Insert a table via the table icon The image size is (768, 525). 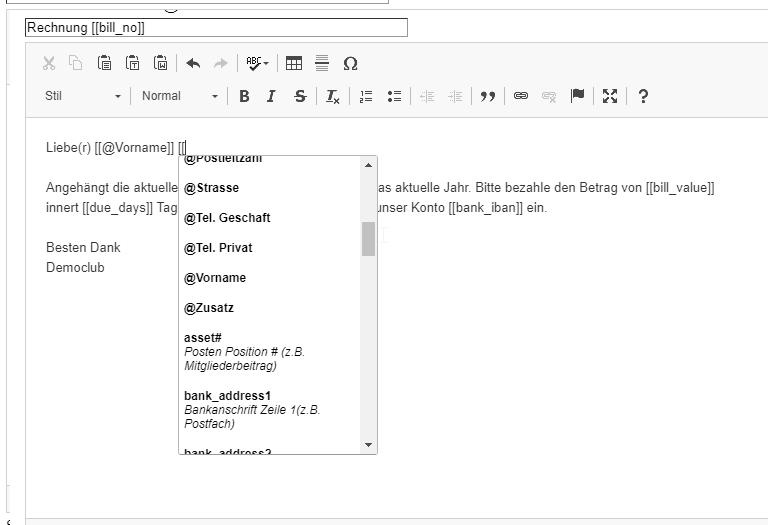pyautogui.click(x=294, y=63)
